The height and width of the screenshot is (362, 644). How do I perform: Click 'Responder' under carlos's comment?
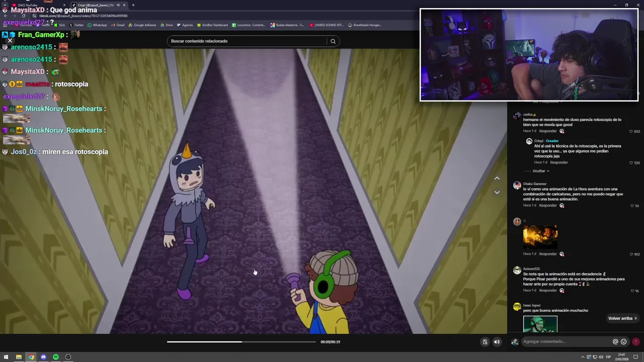[x=548, y=131]
